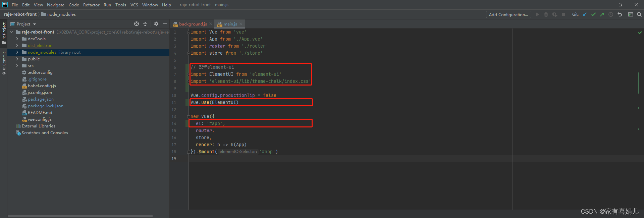
Task: Open the File menu
Action: [15, 5]
